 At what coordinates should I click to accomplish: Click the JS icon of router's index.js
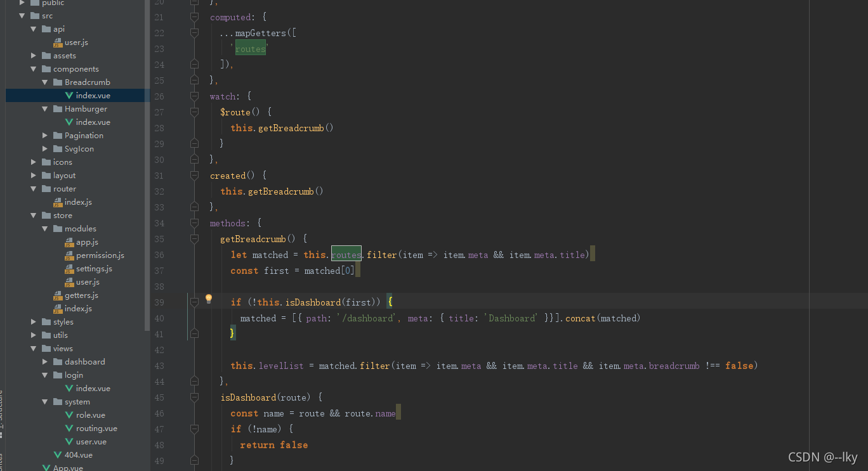tap(58, 202)
